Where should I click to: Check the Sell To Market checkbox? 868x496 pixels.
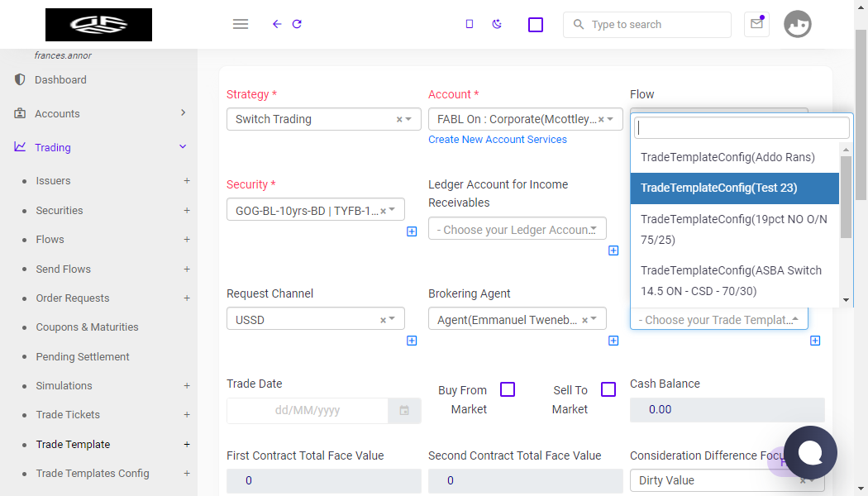(608, 389)
